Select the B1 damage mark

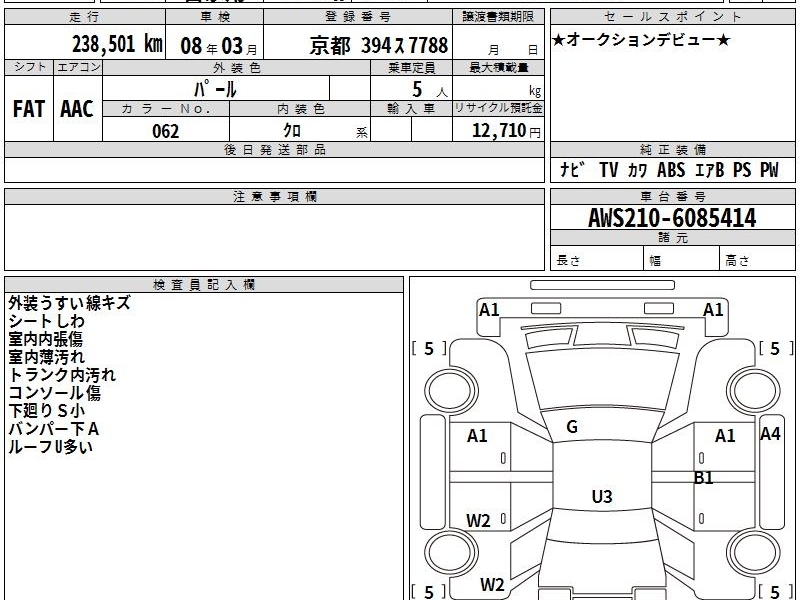pyautogui.click(x=704, y=478)
